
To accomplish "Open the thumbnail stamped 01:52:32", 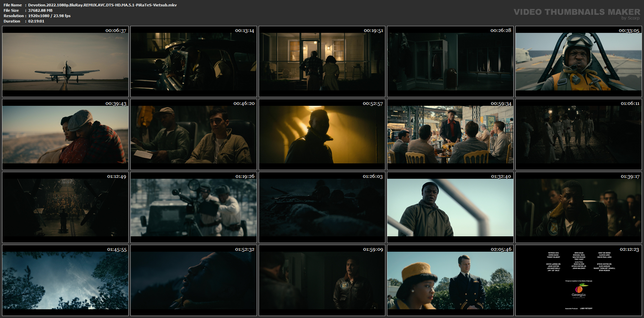I will (x=194, y=280).
